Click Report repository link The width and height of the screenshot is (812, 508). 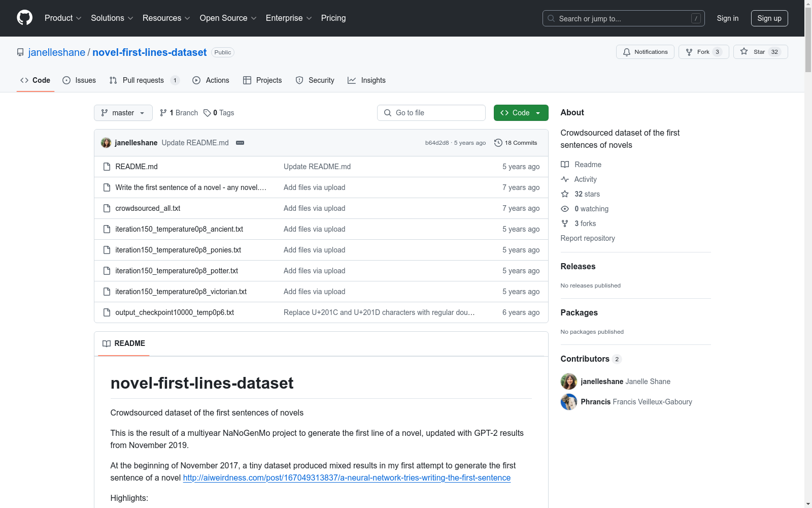click(x=588, y=238)
